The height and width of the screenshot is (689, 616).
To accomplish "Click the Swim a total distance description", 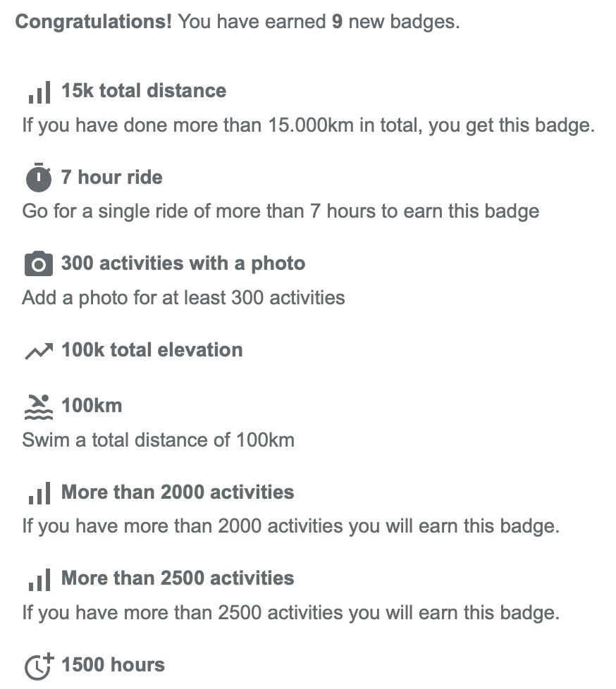I will (159, 440).
